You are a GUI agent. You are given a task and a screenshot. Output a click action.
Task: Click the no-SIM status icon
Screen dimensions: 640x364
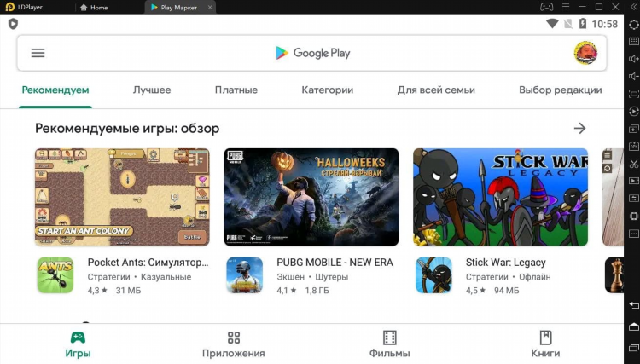coord(568,24)
